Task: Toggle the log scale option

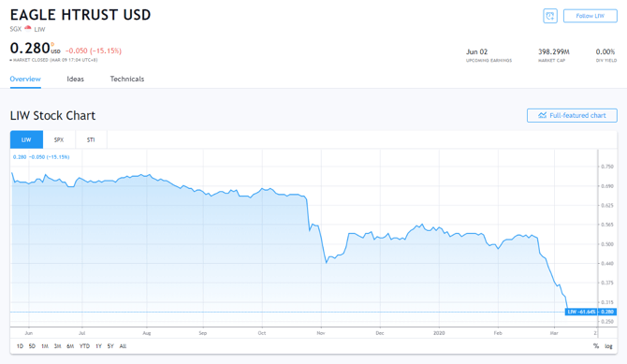Action: 608,346
